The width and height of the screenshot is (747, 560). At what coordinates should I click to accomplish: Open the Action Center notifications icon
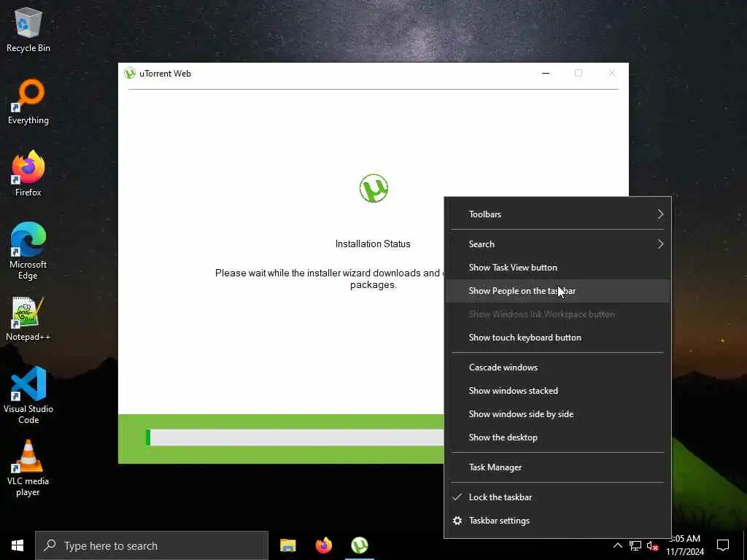723,545
